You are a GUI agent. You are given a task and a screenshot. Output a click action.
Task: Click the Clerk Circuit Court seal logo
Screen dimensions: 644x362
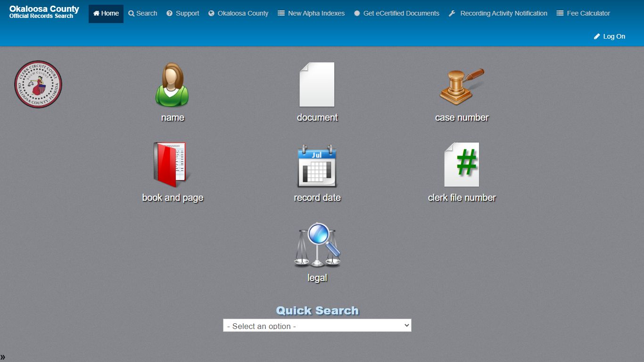tap(38, 84)
